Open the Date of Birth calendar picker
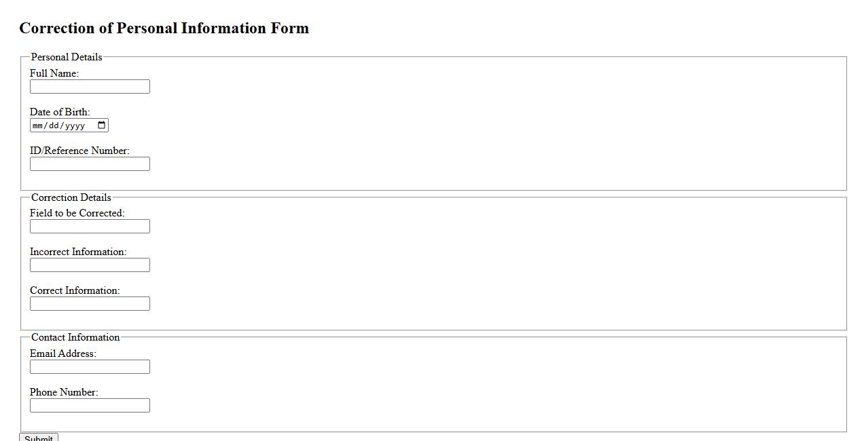Image resolution: width=868 pixels, height=441 pixels. pos(102,126)
